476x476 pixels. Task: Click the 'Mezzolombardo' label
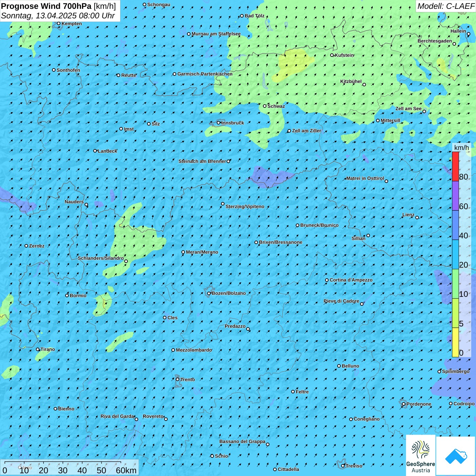tap(194, 350)
